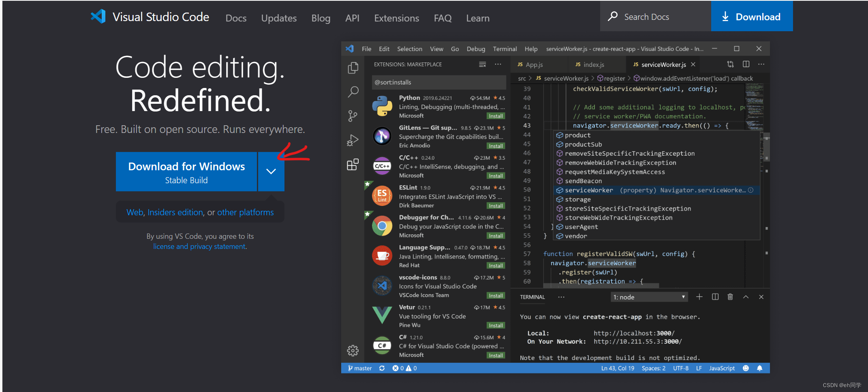This screenshot has height=392, width=868.
Task: Open the Terminal menu
Action: (505, 49)
